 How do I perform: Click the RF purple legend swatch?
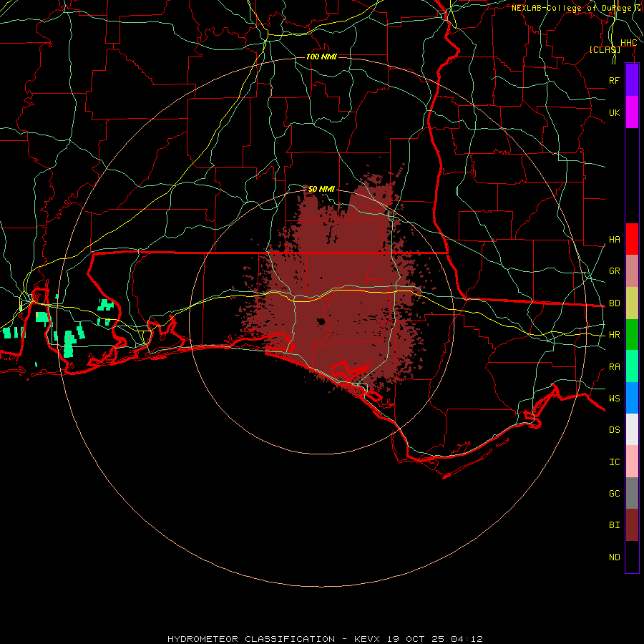[x=632, y=80]
